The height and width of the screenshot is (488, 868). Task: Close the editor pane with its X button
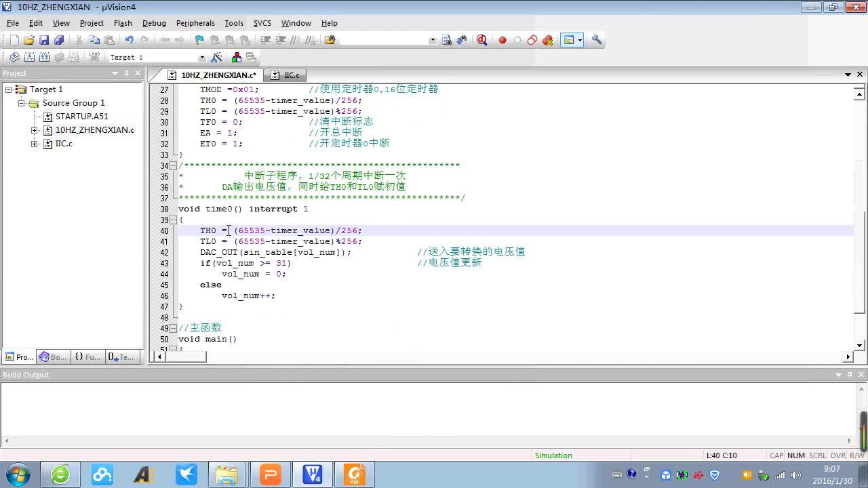(x=860, y=75)
